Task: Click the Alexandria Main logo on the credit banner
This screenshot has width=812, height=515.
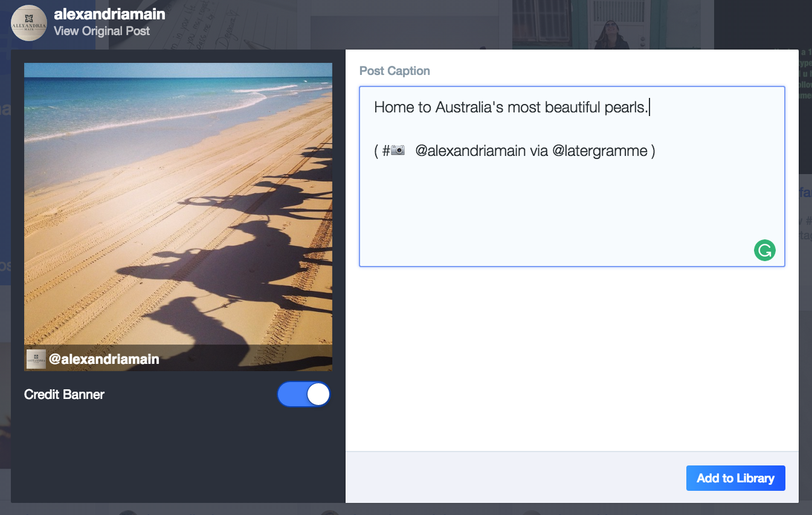Action: point(36,358)
